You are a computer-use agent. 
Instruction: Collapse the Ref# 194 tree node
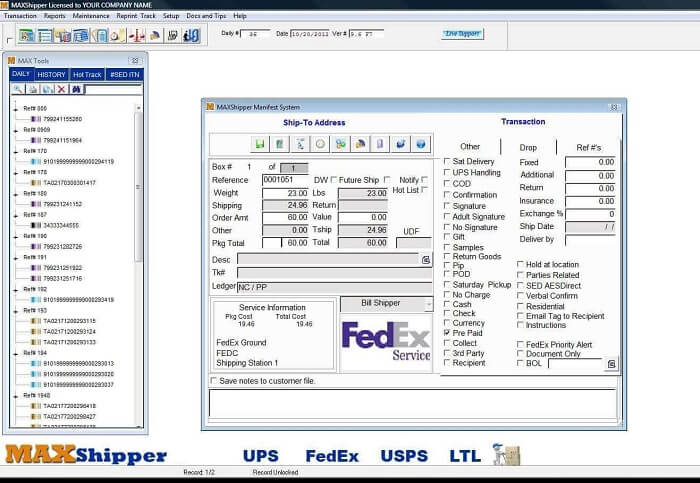pos(16,354)
